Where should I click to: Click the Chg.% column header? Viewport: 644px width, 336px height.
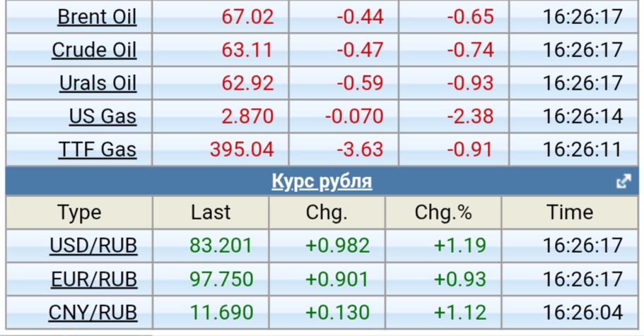pos(443,212)
